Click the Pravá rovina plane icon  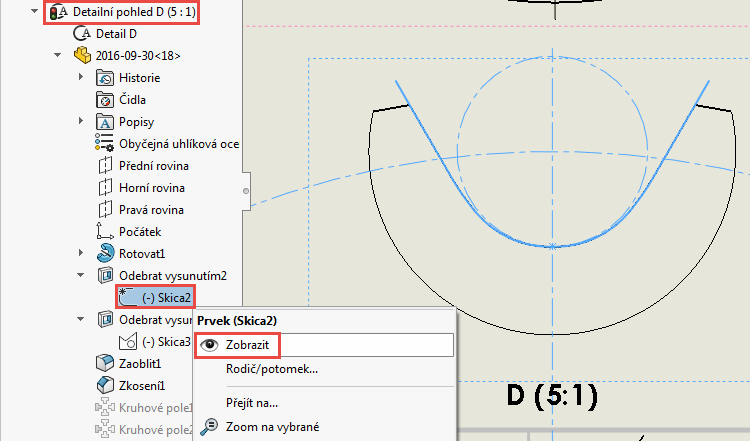105,209
